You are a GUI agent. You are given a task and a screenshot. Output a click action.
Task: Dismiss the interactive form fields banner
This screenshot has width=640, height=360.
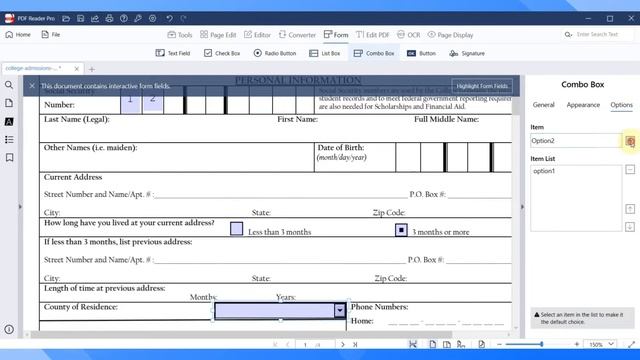click(x=32, y=86)
